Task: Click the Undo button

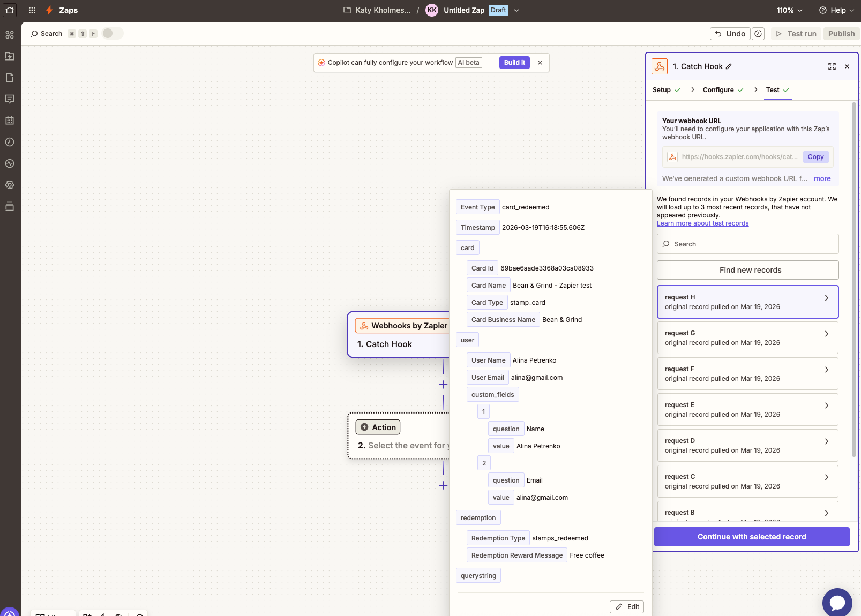Action: (x=730, y=34)
